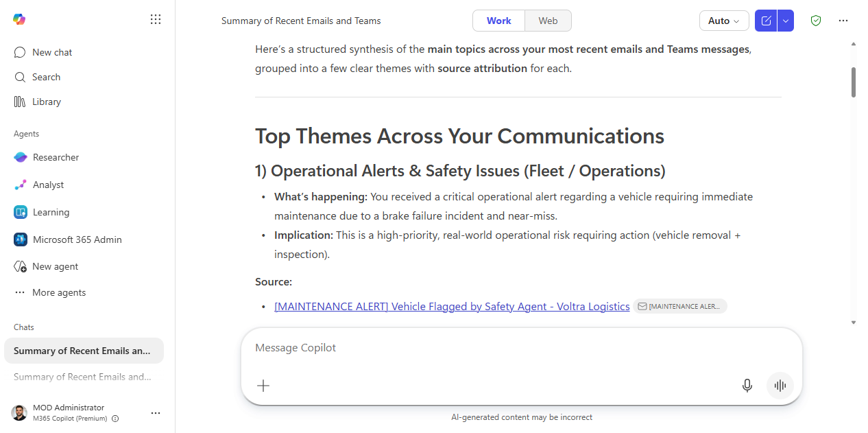Image resolution: width=868 pixels, height=433 pixels.
Task: Open the Auto mode dropdown
Action: [724, 21]
